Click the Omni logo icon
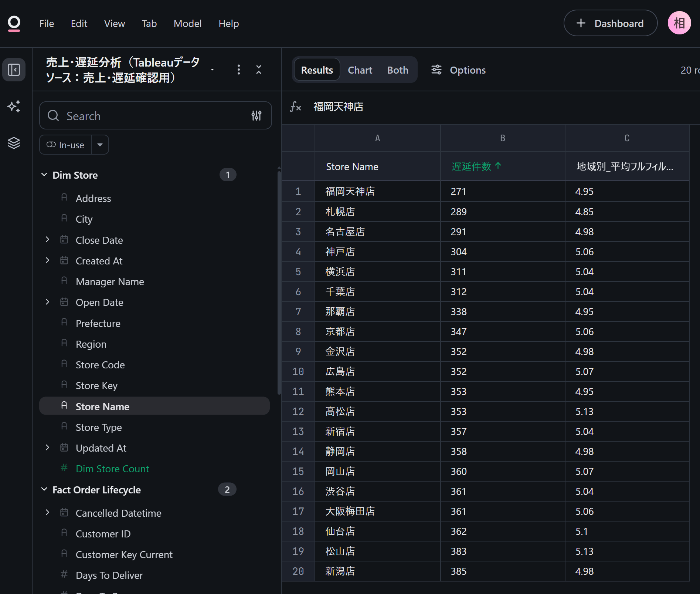The image size is (700, 594). 14,23
